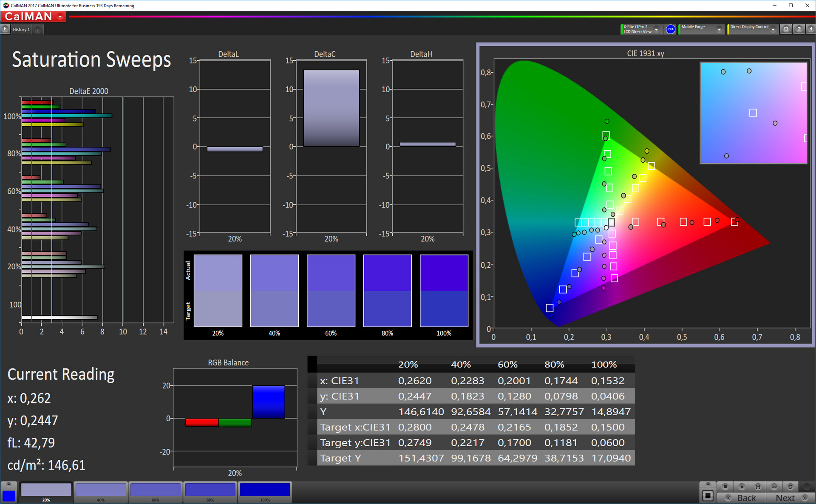Select the History 1 tab
The width and height of the screenshot is (816, 504).
[x=21, y=29]
